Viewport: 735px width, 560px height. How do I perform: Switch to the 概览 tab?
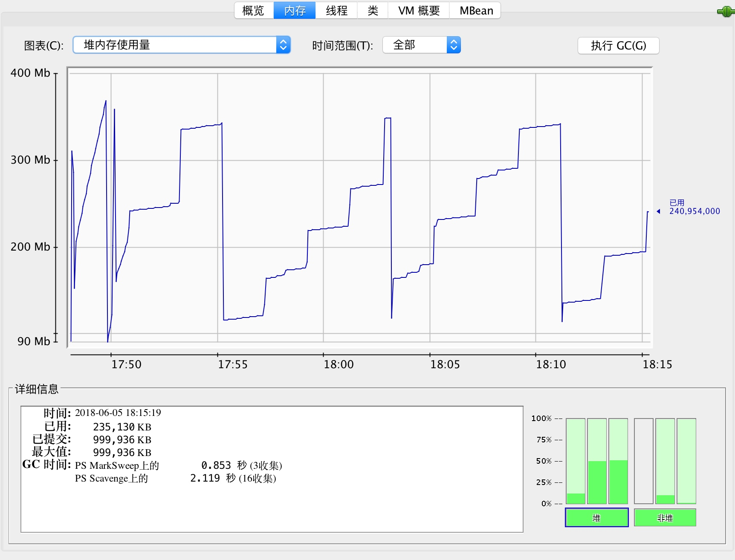[254, 11]
